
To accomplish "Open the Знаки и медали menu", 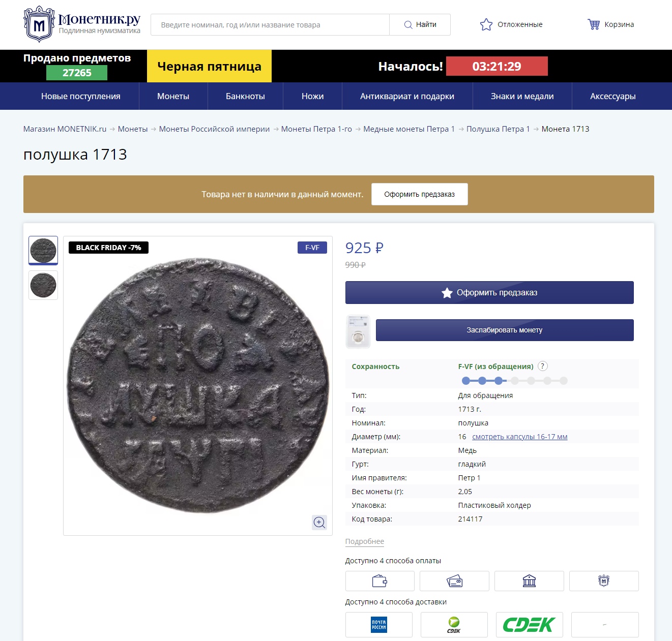I will pyautogui.click(x=522, y=96).
